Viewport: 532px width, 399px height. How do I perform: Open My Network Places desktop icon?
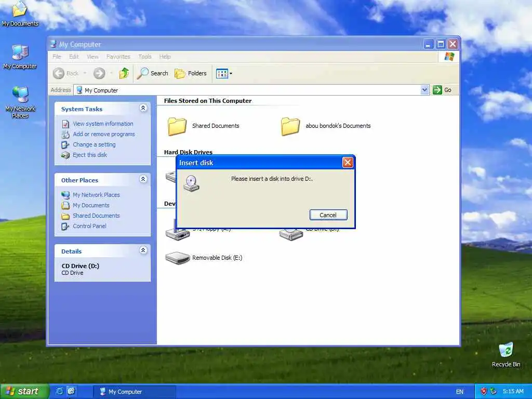[20, 102]
